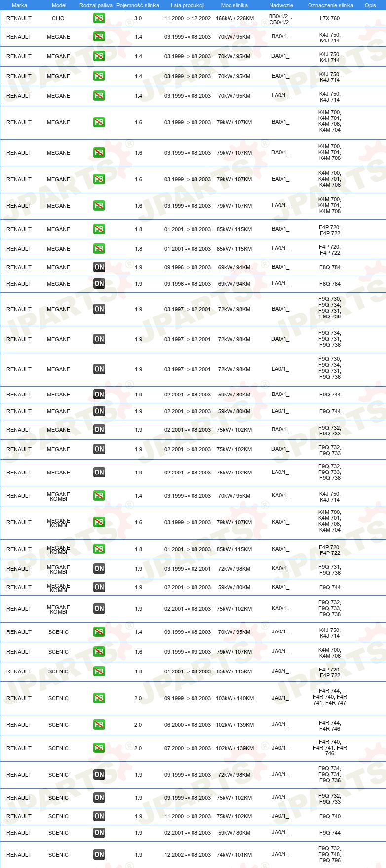Click PB icon for MEGANE 1.4 DA0/1_ row
386x868 pixels.
(x=99, y=56)
